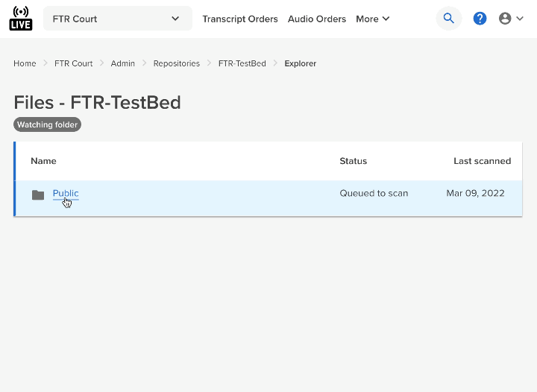Viewport: 537px width, 392px height.
Task: Click the Files - FTR-TestBed heading
Action: pyautogui.click(x=97, y=102)
